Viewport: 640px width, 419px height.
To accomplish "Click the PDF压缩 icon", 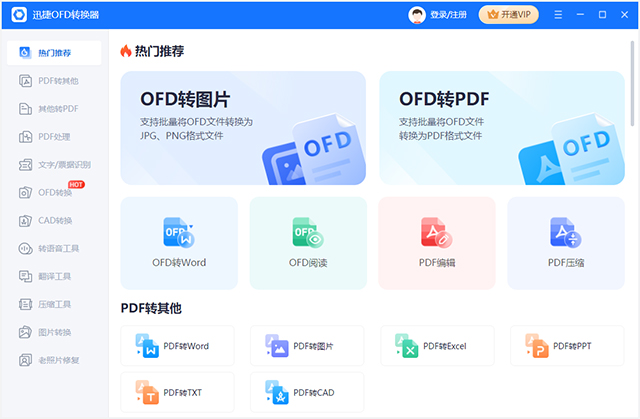I will tap(566, 232).
